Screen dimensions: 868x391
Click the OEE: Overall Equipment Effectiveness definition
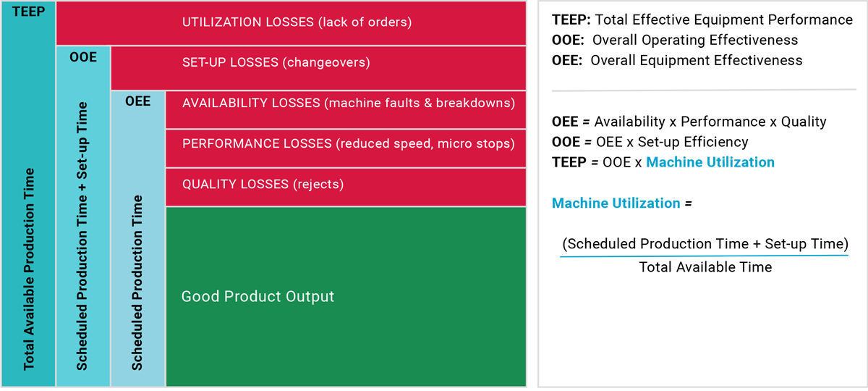pyautogui.click(x=677, y=60)
